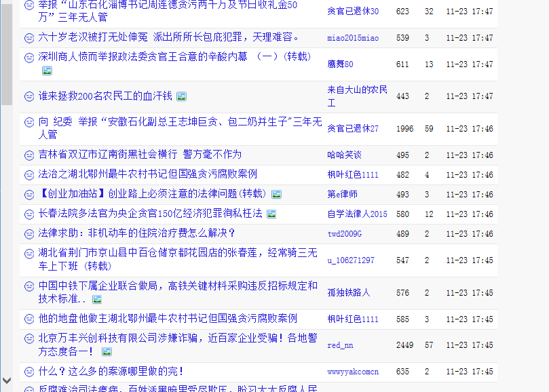
Task: Open post 法律求助：非机动车的住院治疗费
Action: [136, 233]
